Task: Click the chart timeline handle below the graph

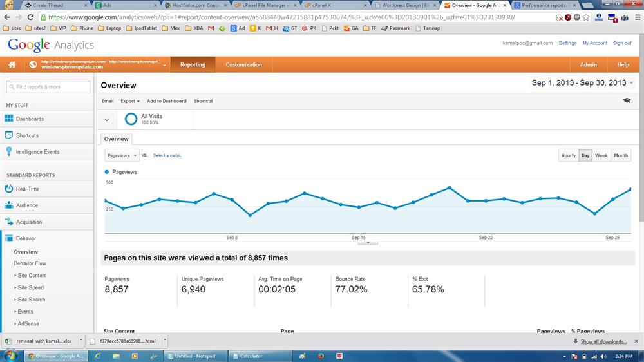Action: coord(368,243)
